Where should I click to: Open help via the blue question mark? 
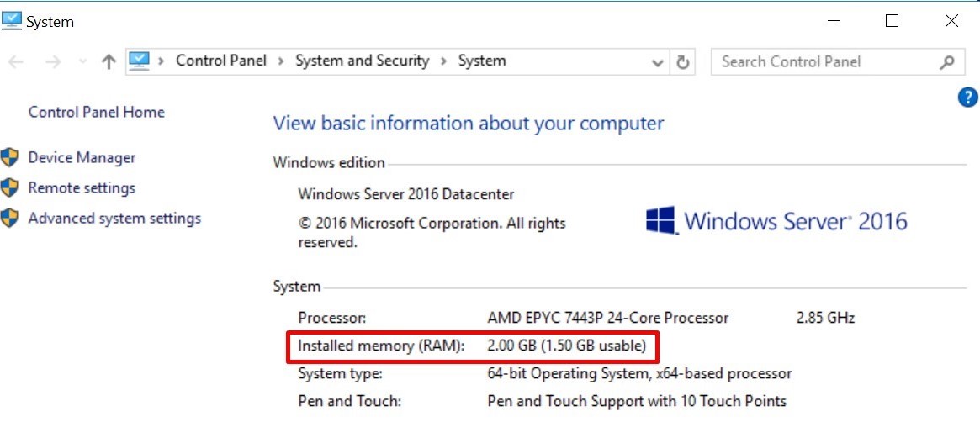[967, 98]
